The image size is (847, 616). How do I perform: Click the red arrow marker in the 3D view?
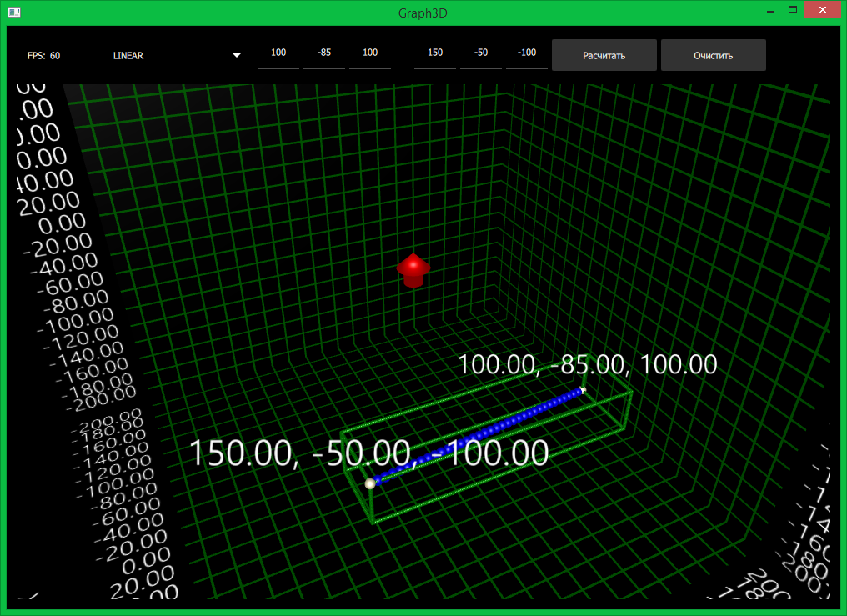413,270
